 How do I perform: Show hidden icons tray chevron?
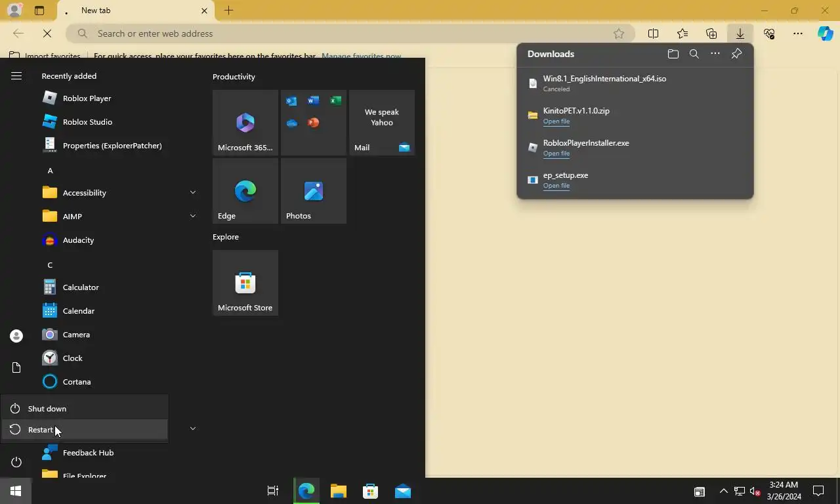(x=723, y=491)
